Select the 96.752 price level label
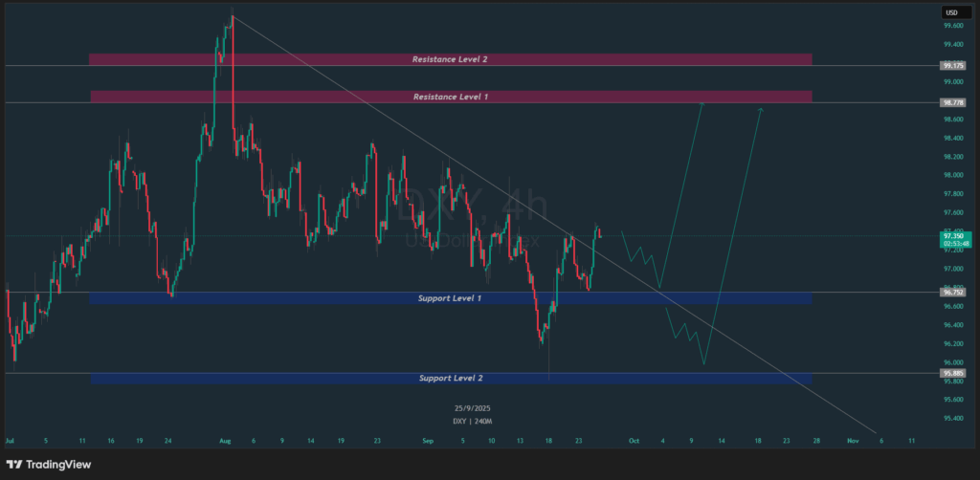This screenshot has height=480, width=980. [951, 293]
